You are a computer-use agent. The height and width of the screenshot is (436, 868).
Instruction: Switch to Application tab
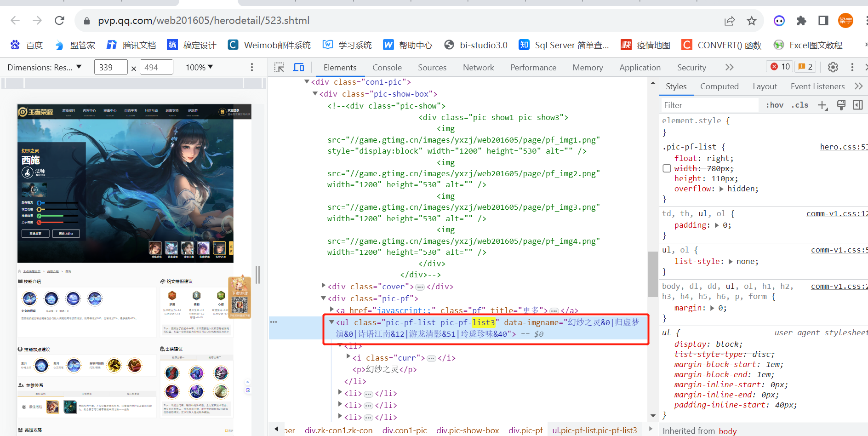640,68
